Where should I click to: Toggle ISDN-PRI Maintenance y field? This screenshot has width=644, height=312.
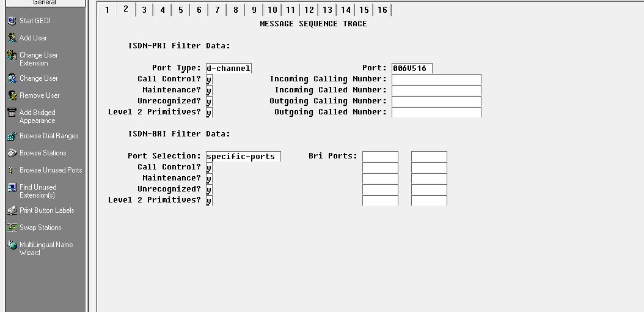[209, 91]
